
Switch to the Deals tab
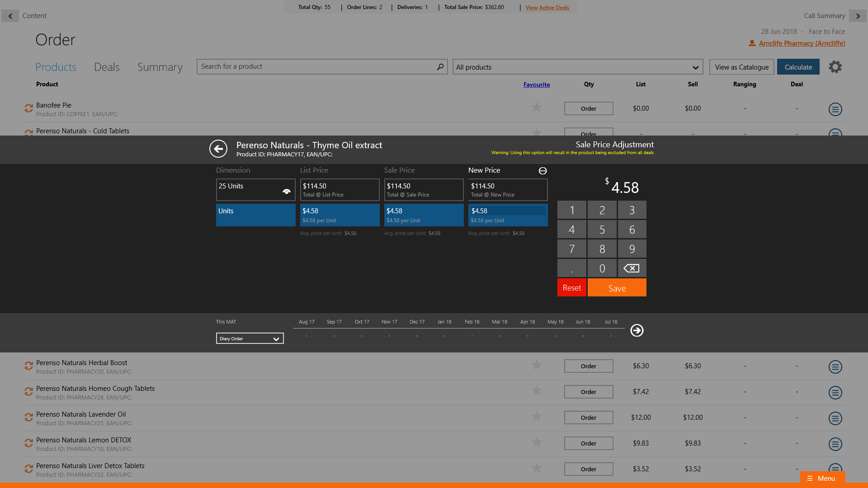pyautogui.click(x=107, y=67)
